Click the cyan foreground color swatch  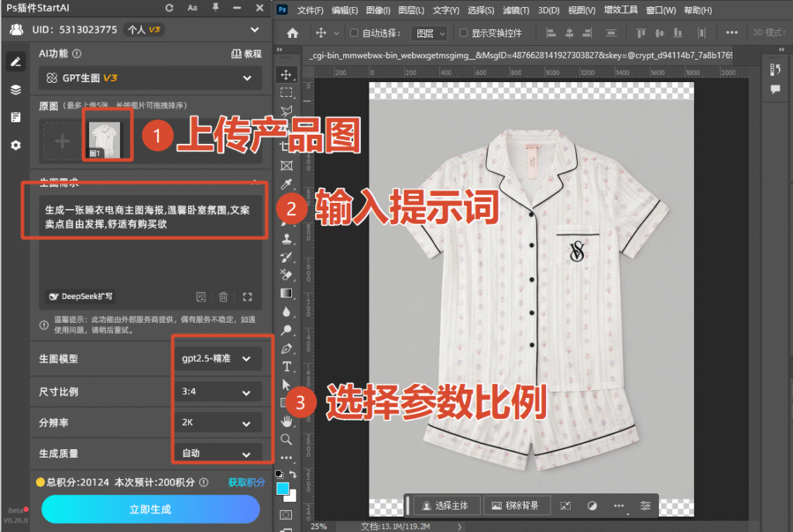[283, 489]
